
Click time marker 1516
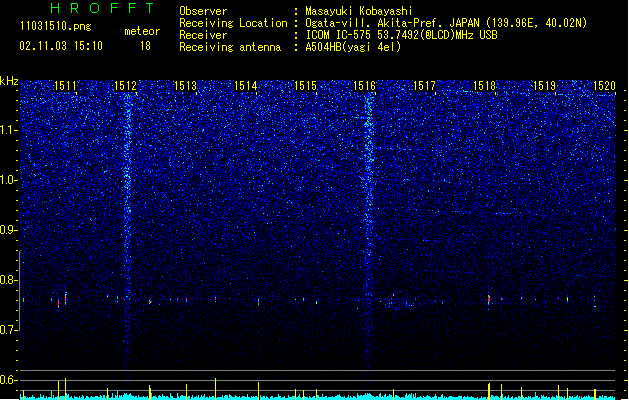365,86
